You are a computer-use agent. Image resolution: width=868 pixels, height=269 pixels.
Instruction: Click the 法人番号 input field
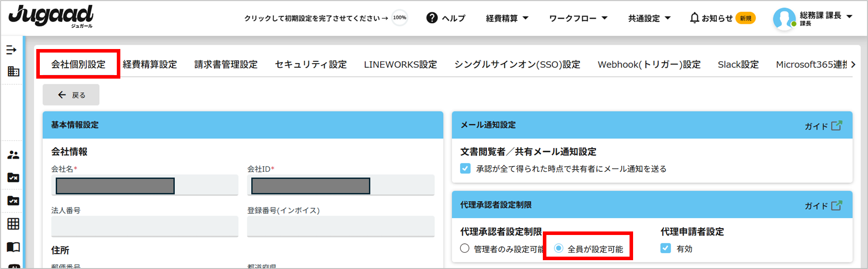(145, 226)
